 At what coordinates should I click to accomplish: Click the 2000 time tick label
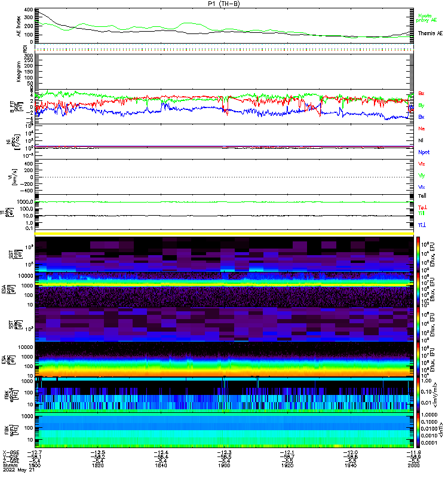point(413,465)
